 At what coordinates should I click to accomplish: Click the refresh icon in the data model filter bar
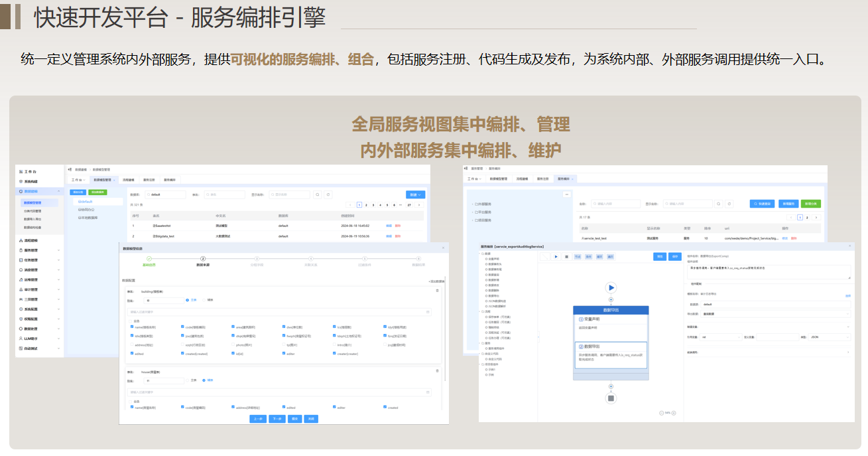pos(328,194)
